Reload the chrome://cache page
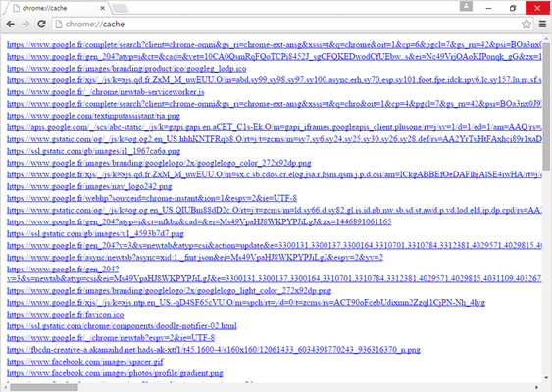Screen dimensions: 552x392 pos(41,24)
